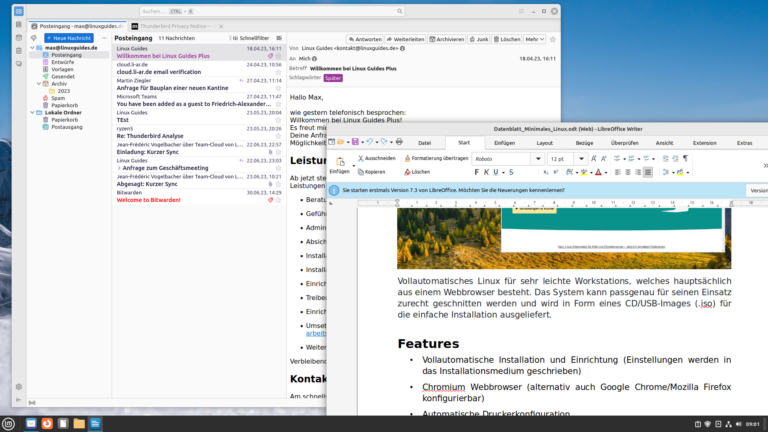Click the get messages icon beside Neue Nachricht
768x432 pixels.
pyautogui.click(x=34, y=38)
